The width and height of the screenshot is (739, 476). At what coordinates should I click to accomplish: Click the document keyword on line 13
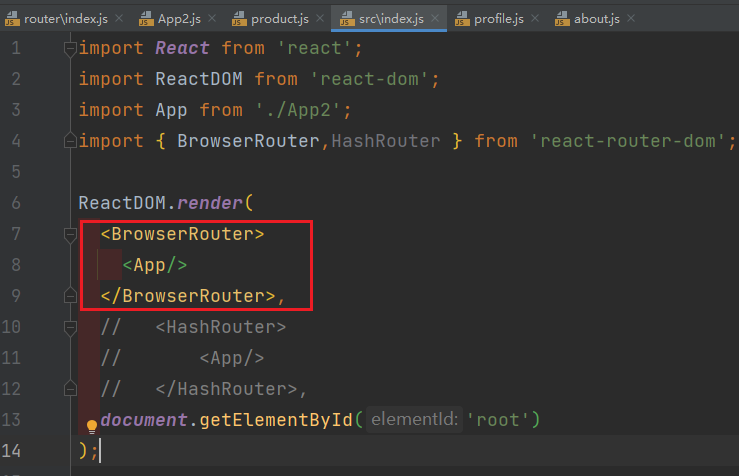point(144,420)
